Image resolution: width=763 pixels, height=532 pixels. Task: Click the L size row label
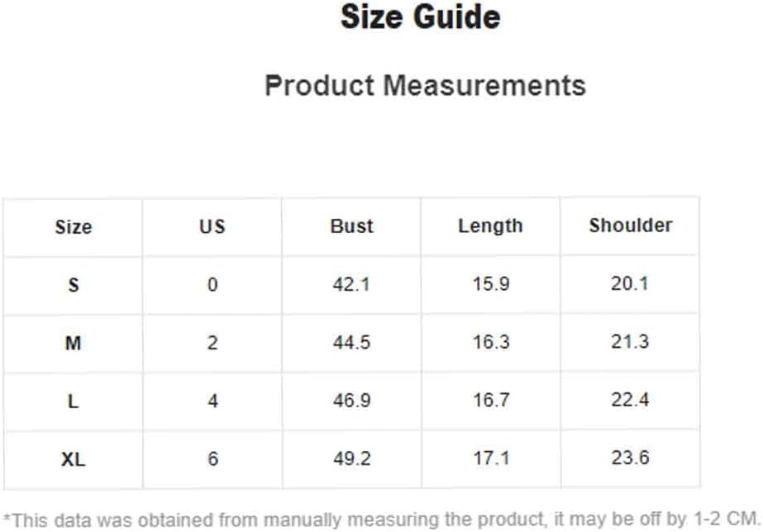(x=73, y=401)
